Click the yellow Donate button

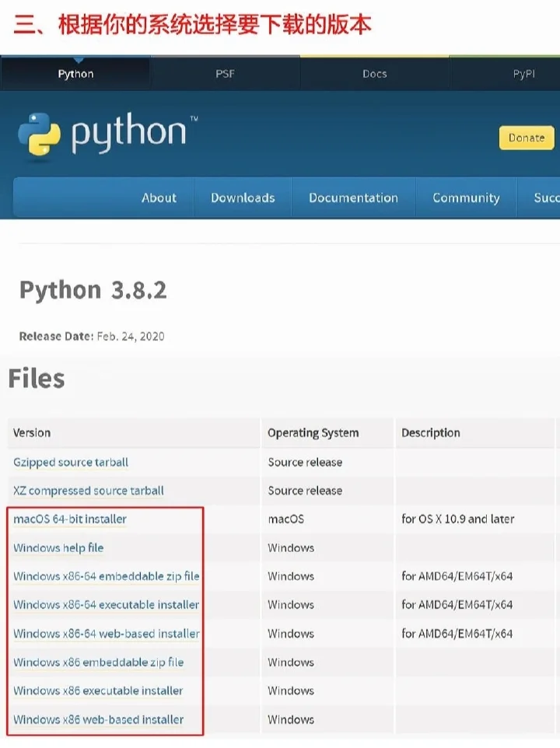tap(527, 138)
